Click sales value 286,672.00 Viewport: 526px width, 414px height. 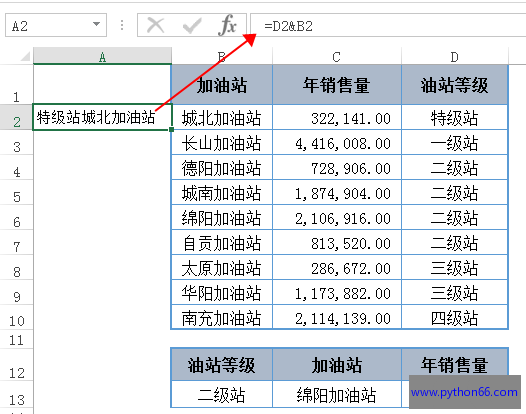(337, 267)
